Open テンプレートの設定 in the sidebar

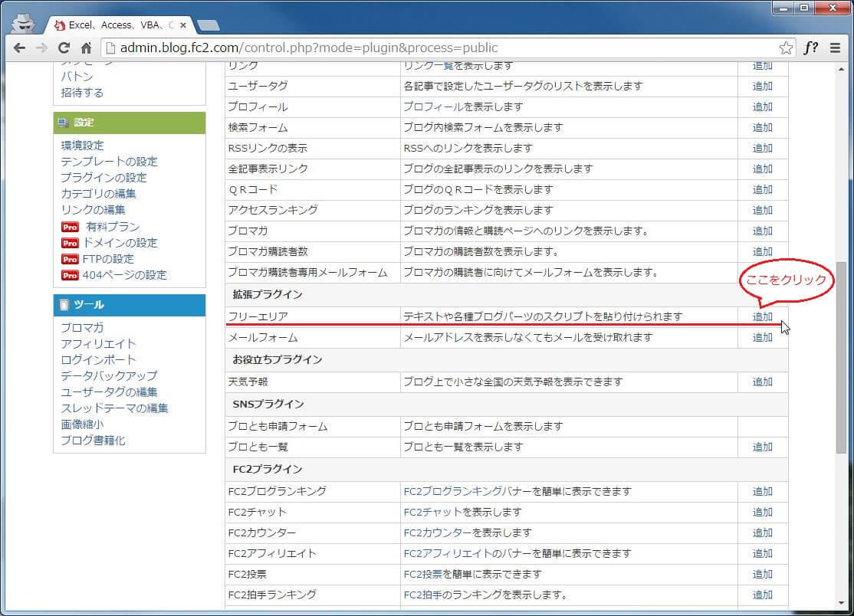109,162
